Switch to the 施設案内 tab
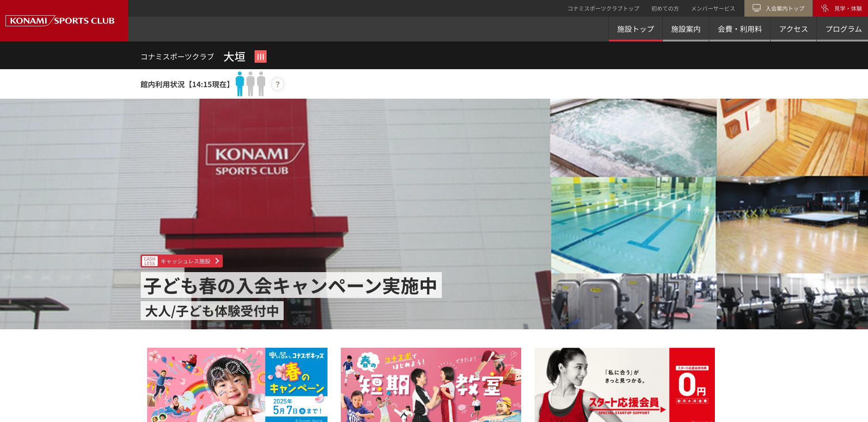868x422 pixels. (x=686, y=29)
